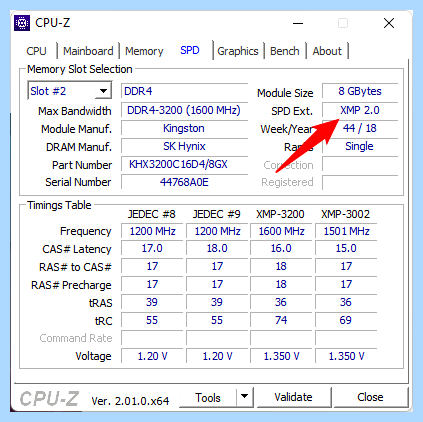Click the Max Bandwidth value DDR4-3200 (1600 MHz)
Image resolution: width=423 pixels, height=422 pixels.
(x=184, y=110)
